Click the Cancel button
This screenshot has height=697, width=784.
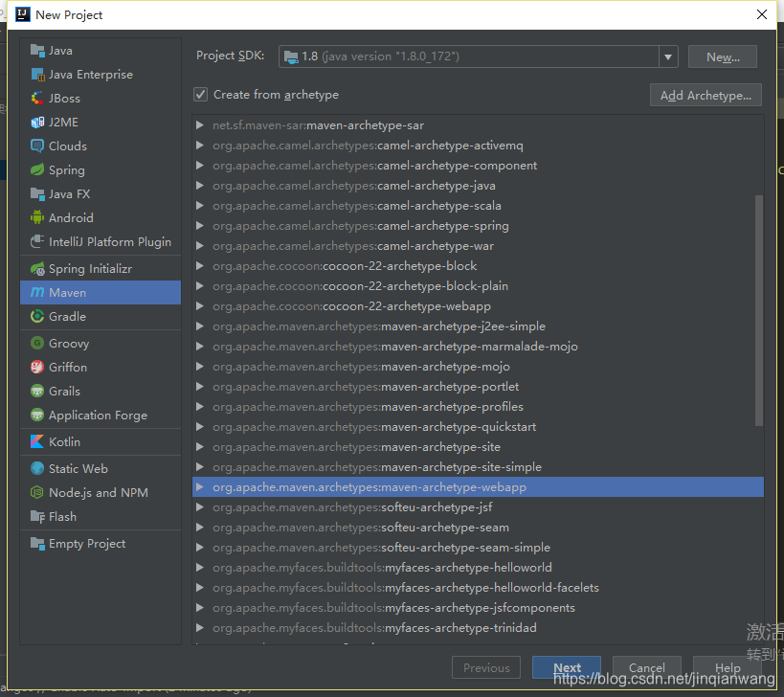point(646,667)
